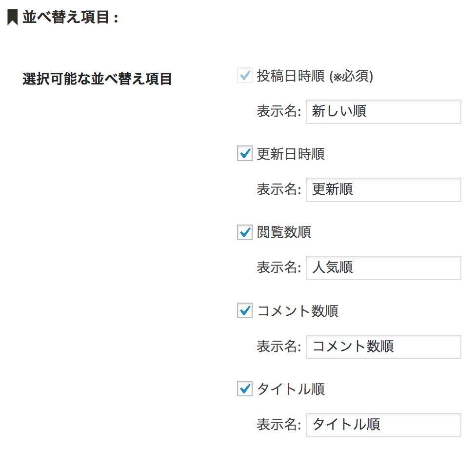Click the bookmark icon beside 並べ替え項目 heading
Image resolution: width=476 pixels, height=451 pixels.
click(x=13, y=18)
